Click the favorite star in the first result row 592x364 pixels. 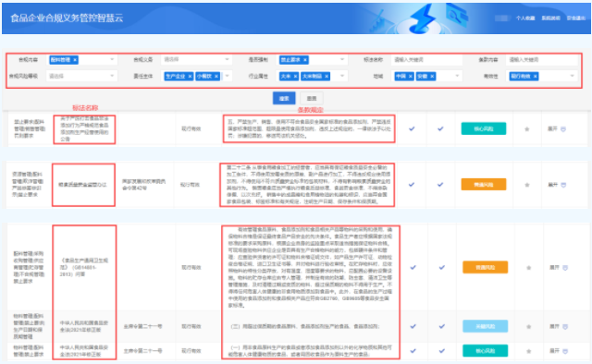tap(527, 129)
